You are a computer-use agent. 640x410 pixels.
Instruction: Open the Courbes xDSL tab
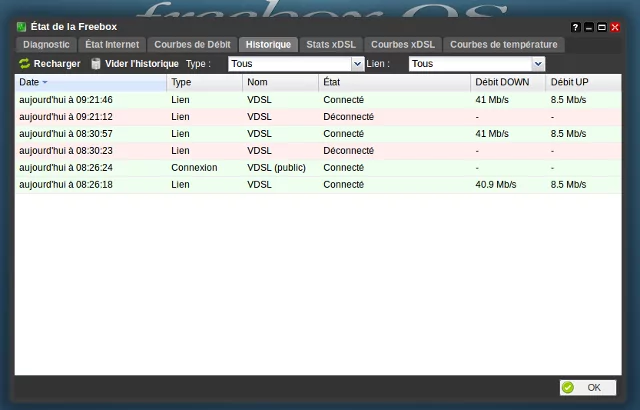click(x=403, y=44)
